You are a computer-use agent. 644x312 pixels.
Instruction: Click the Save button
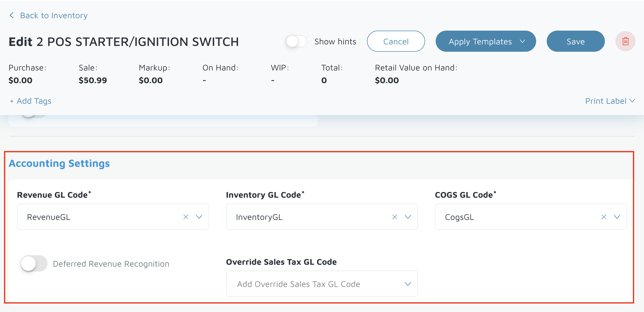pyautogui.click(x=576, y=41)
